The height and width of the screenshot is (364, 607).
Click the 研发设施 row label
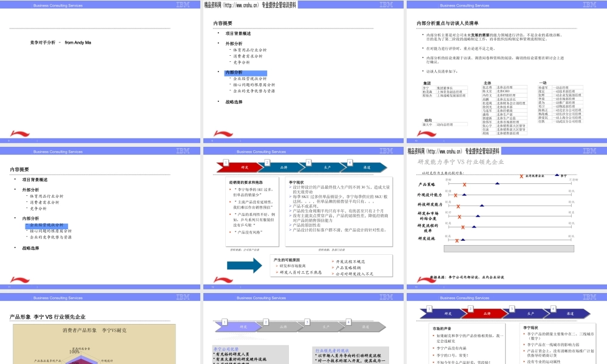(426, 238)
